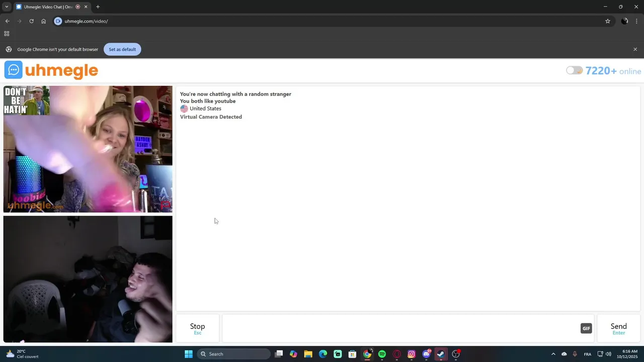This screenshot has height=362, width=644.
Task: Click the '7220+ online' counter
Action: [x=613, y=71]
